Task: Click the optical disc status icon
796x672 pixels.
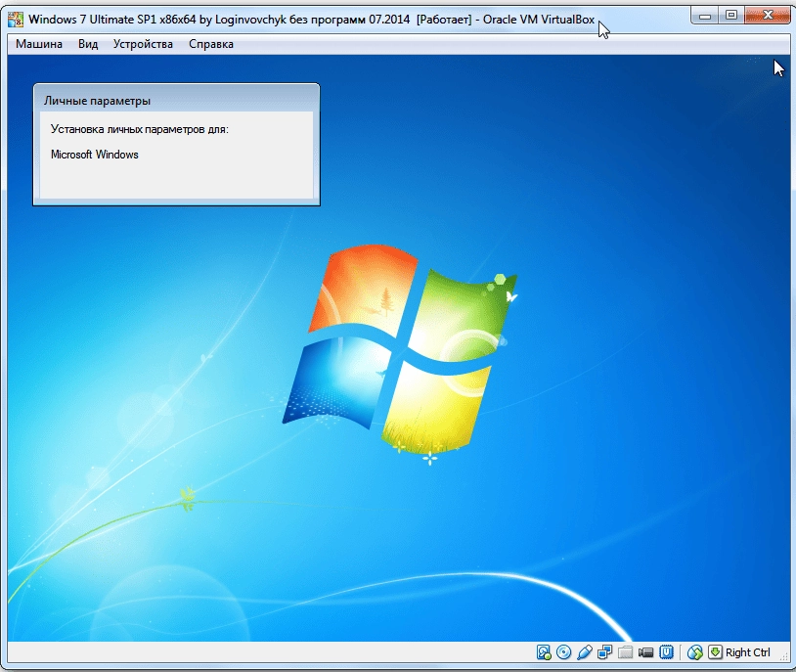Action: pos(564,652)
